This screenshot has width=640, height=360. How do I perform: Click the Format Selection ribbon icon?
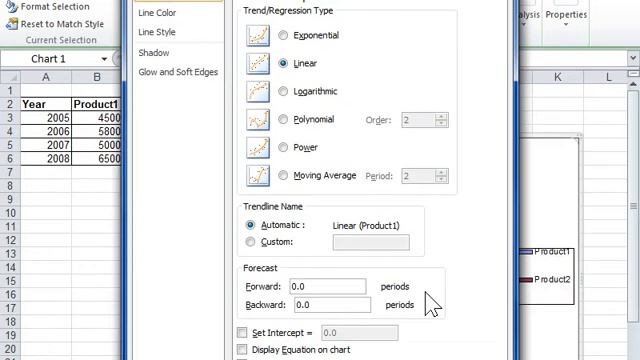[x=12, y=7]
